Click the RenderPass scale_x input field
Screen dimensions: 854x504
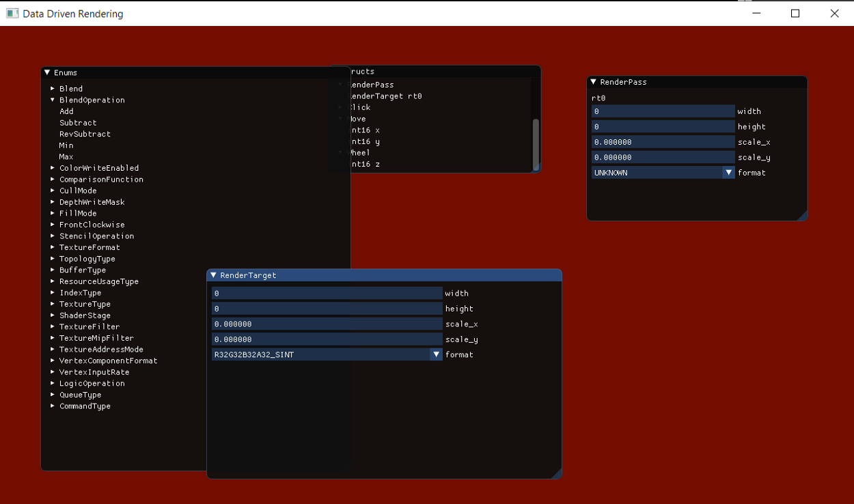663,142
